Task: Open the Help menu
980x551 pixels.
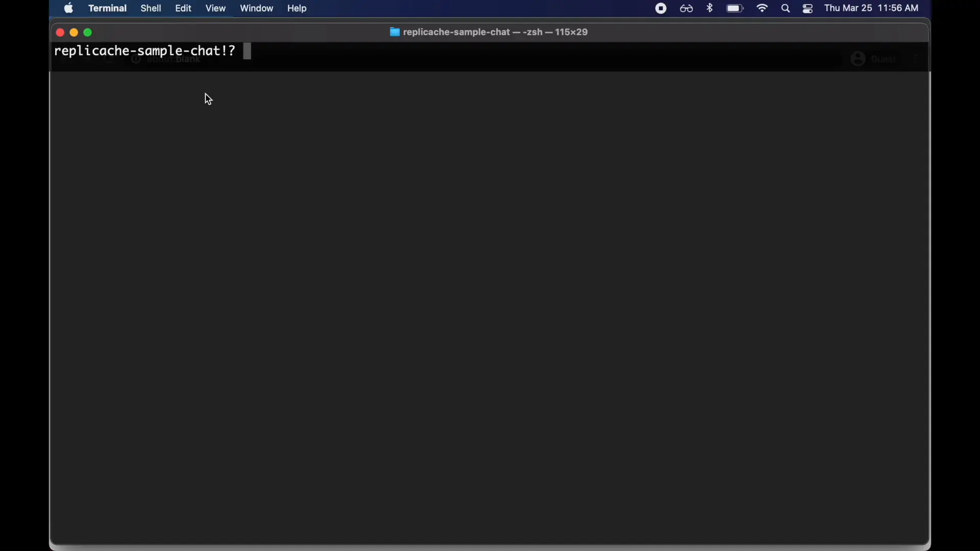Action: click(297, 8)
